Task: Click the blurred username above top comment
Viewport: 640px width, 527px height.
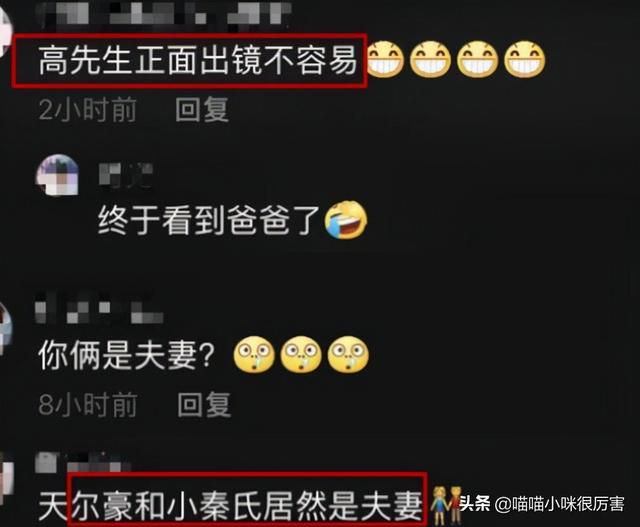Action: tap(163, 12)
